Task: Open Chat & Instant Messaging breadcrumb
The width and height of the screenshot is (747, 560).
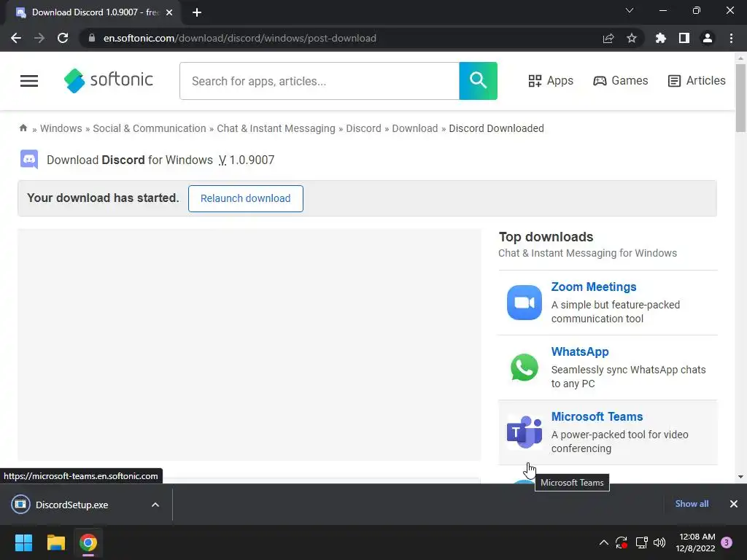Action: click(276, 128)
